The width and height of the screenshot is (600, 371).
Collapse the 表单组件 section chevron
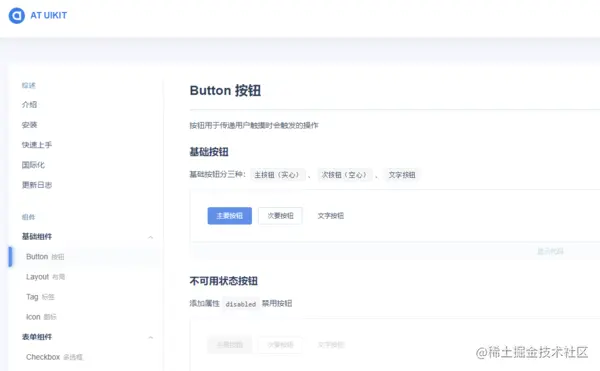point(151,337)
